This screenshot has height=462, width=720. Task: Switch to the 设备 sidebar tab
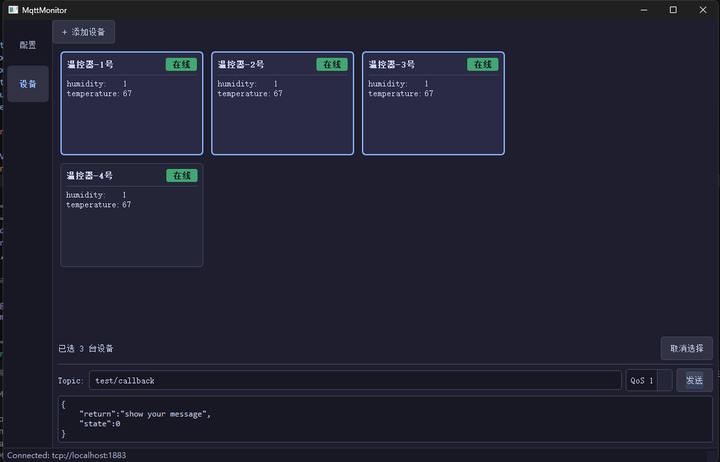pyautogui.click(x=28, y=84)
